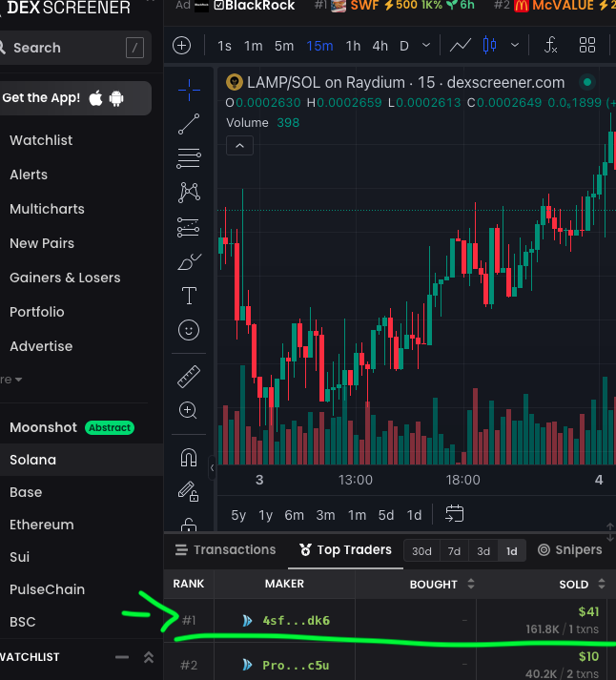Viewport: 616px width, 680px height.
Task: Open maker icon beside Pro...c5u
Action: point(248,665)
